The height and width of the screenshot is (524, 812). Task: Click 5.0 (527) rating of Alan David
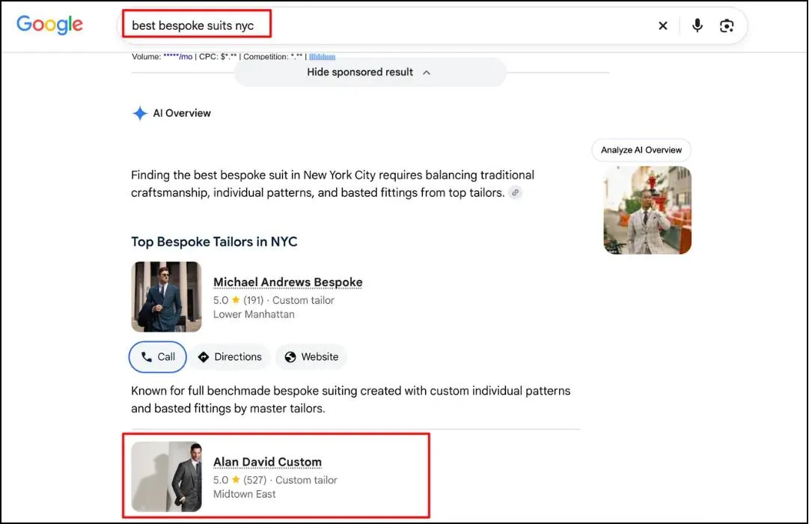tap(239, 480)
